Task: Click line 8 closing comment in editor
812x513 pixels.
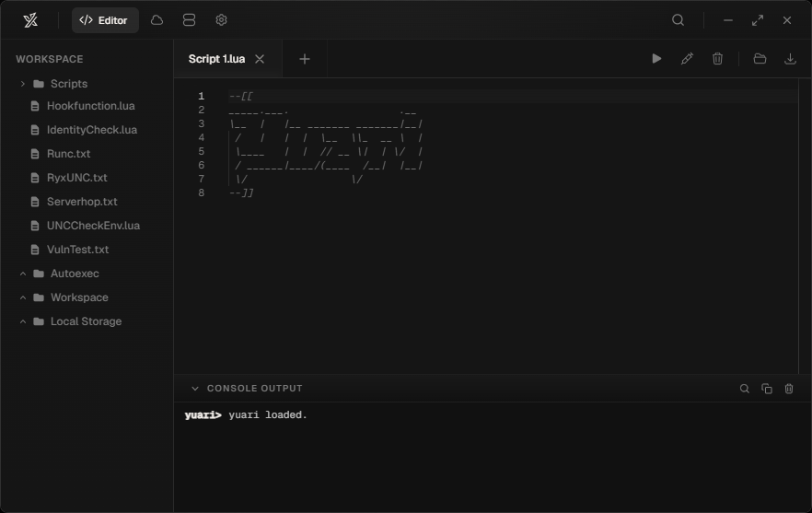Action: coord(241,192)
